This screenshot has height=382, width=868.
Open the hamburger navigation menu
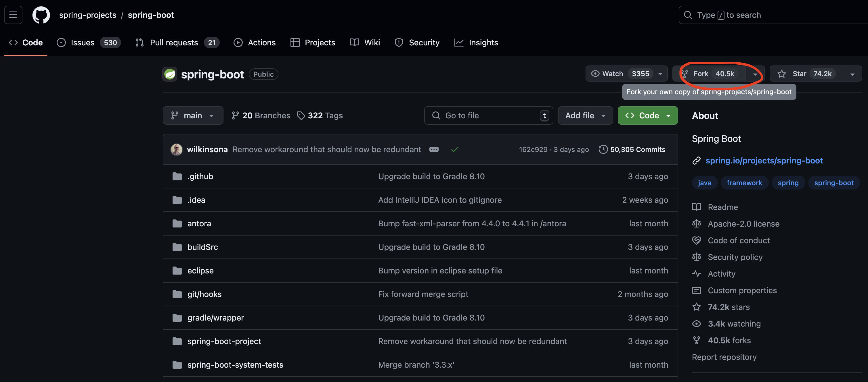[13, 15]
